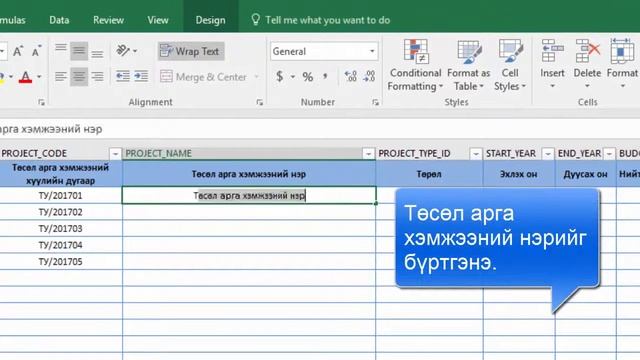Image resolution: width=640 pixels, height=360 pixels.
Task: Switch to the View tab
Action: pos(158,20)
